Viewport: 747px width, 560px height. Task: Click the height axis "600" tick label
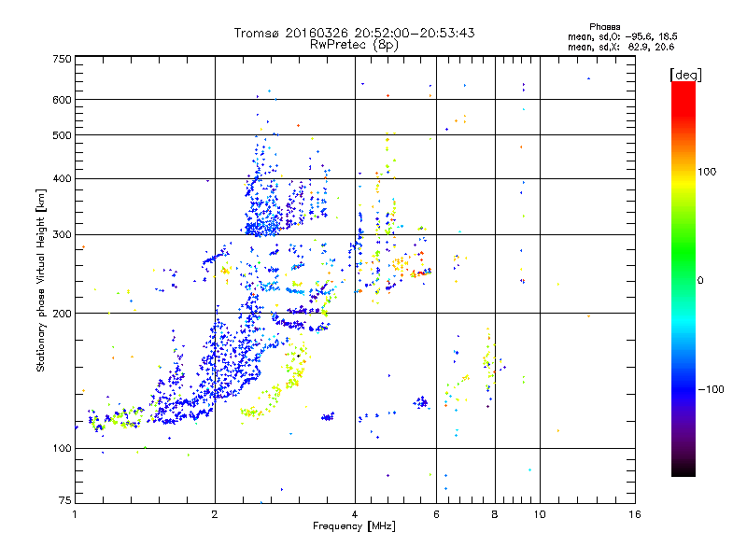[63, 100]
